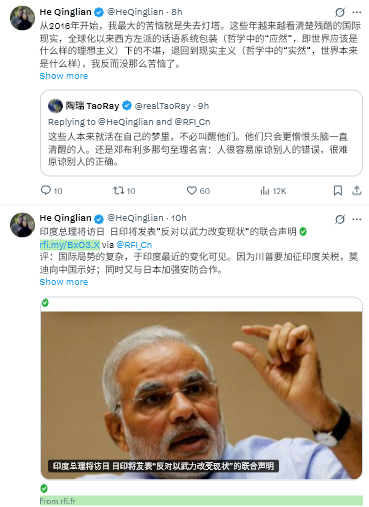Open He Qinglian avatar on second tweet
Screen dimensions: 369x507
pyautogui.click(x=22, y=225)
